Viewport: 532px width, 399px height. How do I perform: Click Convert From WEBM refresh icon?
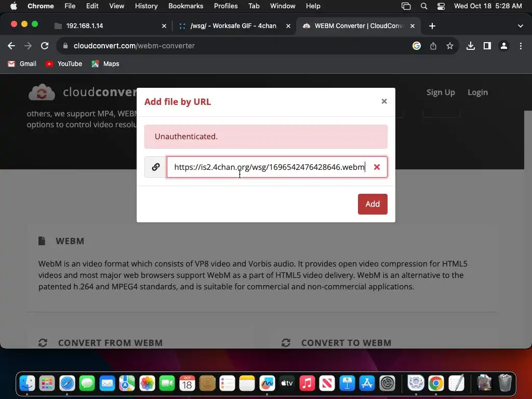[x=43, y=343]
